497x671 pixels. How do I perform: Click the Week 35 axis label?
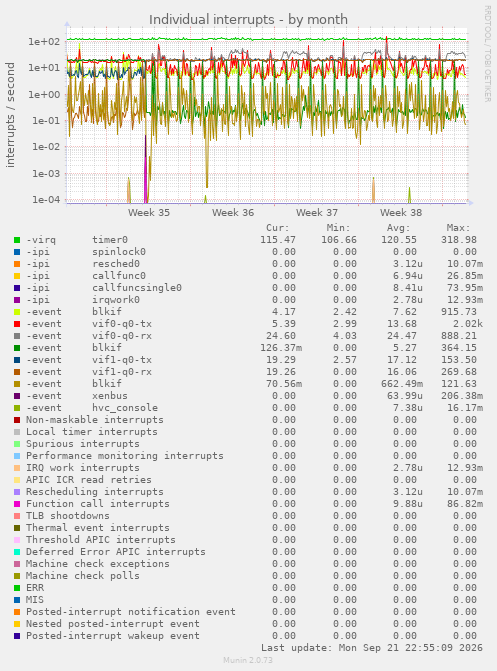[149, 213]
